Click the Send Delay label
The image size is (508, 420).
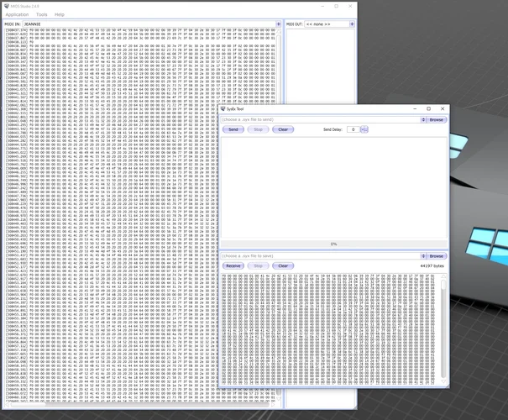(x=333, y=129)
